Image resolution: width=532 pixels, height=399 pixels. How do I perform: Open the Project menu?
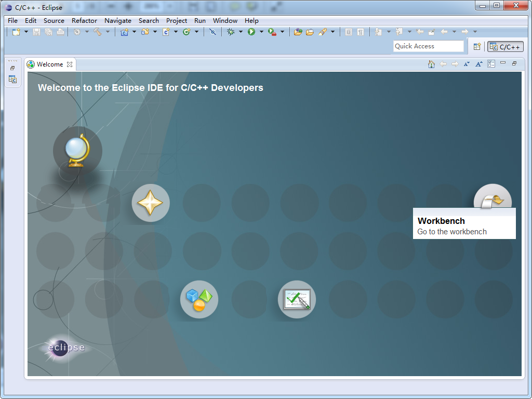(x=177, y=21)
